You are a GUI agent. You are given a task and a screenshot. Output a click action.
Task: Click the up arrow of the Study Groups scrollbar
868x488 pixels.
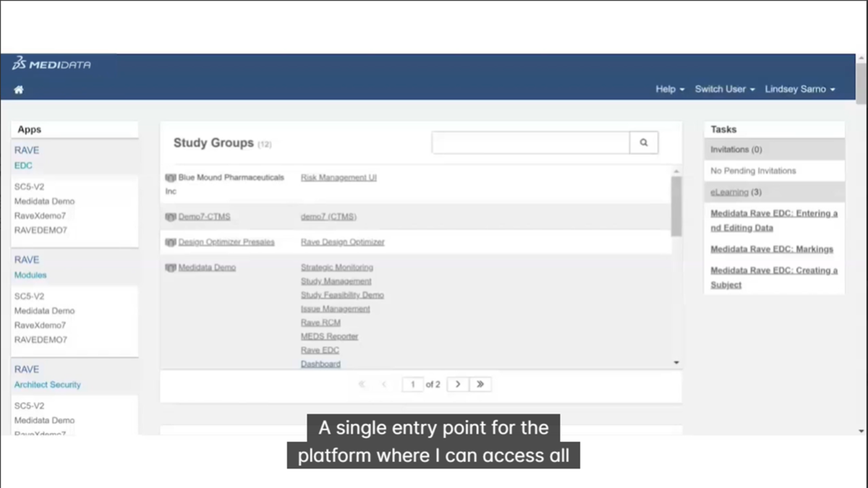(676, 171)
